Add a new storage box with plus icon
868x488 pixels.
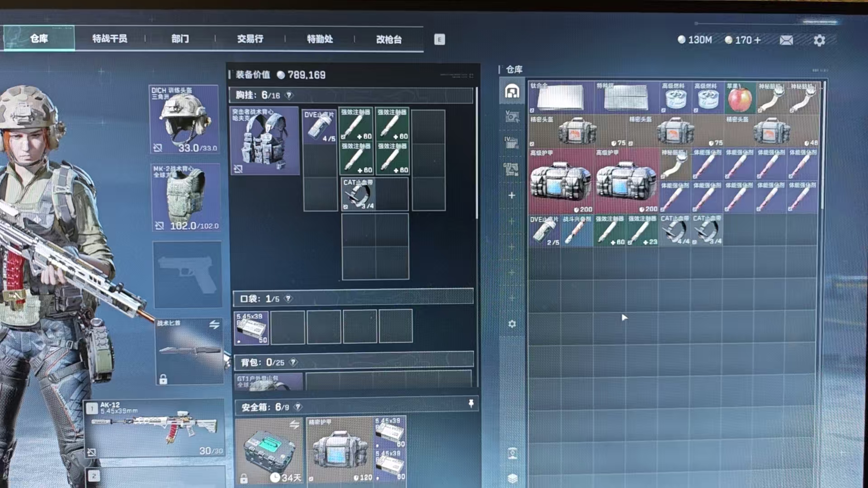click(512, 195)
